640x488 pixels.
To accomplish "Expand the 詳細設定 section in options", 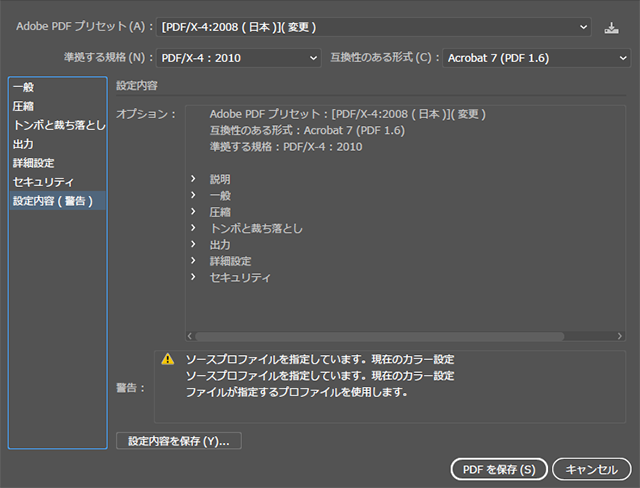I will coord(193,260).
